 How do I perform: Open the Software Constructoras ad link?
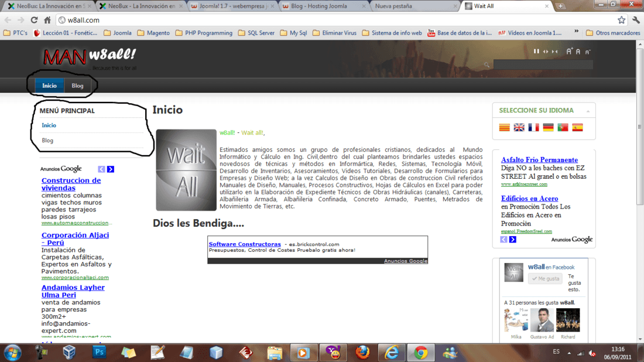coord(245,244)
